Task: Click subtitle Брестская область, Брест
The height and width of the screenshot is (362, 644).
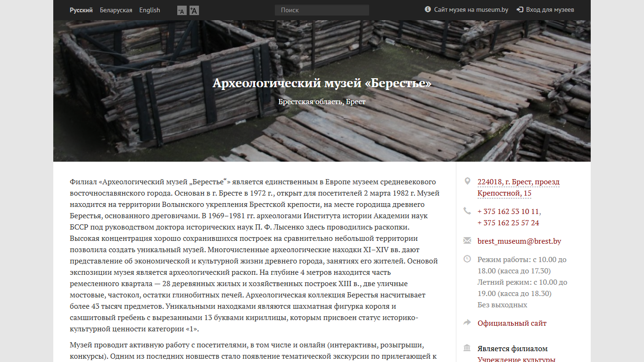Action: click(x=322, y=102)
